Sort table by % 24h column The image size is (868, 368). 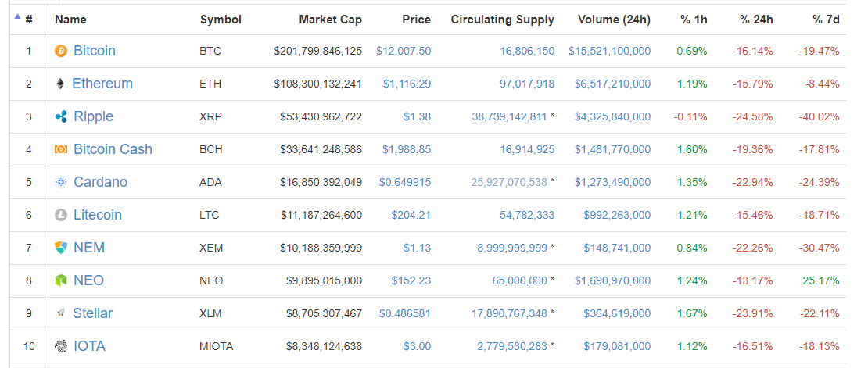click(757, 20)
